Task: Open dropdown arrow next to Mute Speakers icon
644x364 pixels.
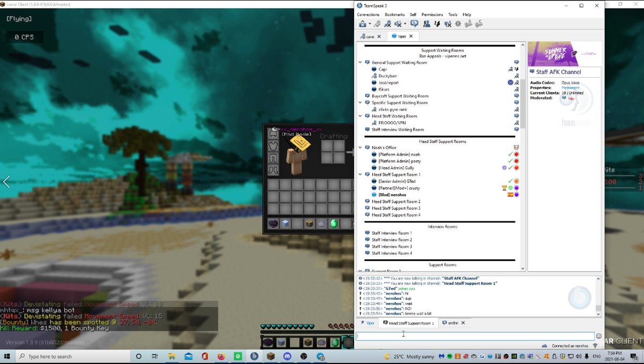Action: 405,24
